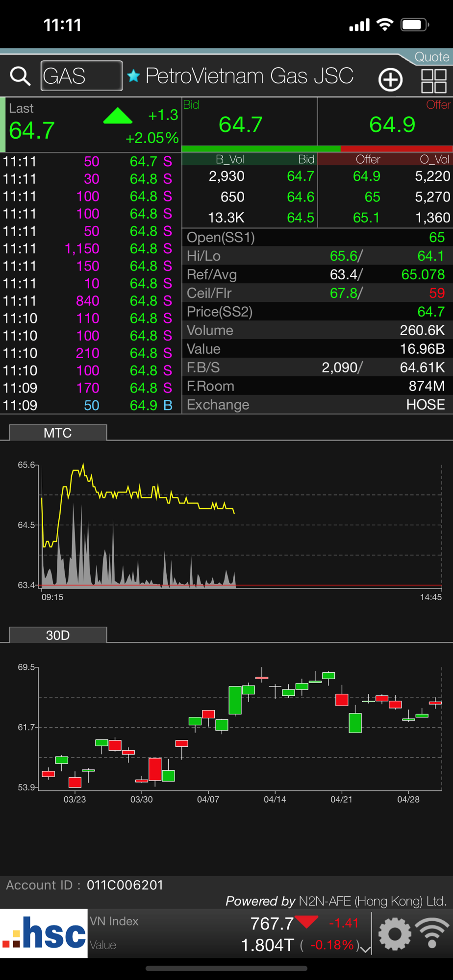453x980 pixels.
Task: Tap the green price-up triangle indicator
Action: click(118, 116)
